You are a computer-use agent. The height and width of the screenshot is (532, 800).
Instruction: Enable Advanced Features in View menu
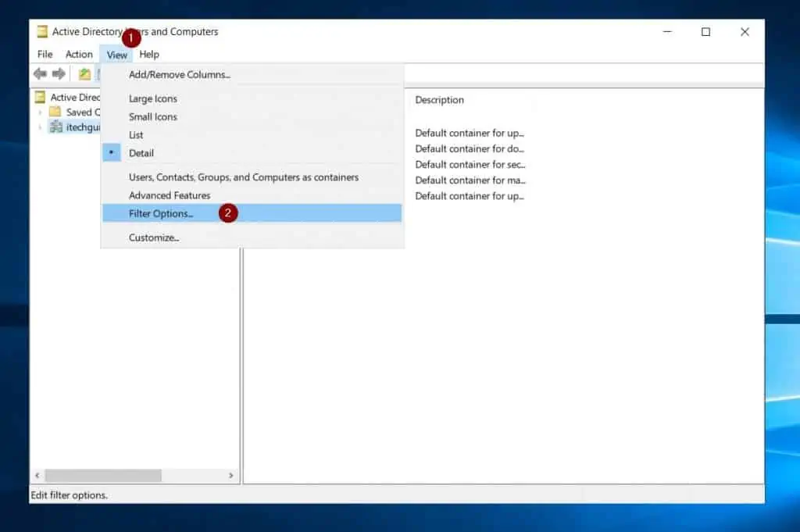click(252, 195)
